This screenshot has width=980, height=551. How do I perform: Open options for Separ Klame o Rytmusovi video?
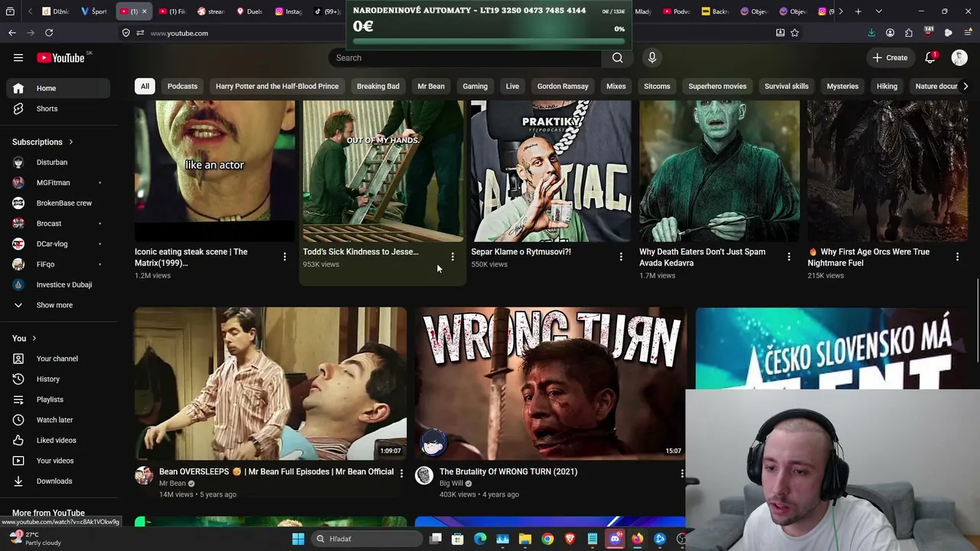(621, 257)
